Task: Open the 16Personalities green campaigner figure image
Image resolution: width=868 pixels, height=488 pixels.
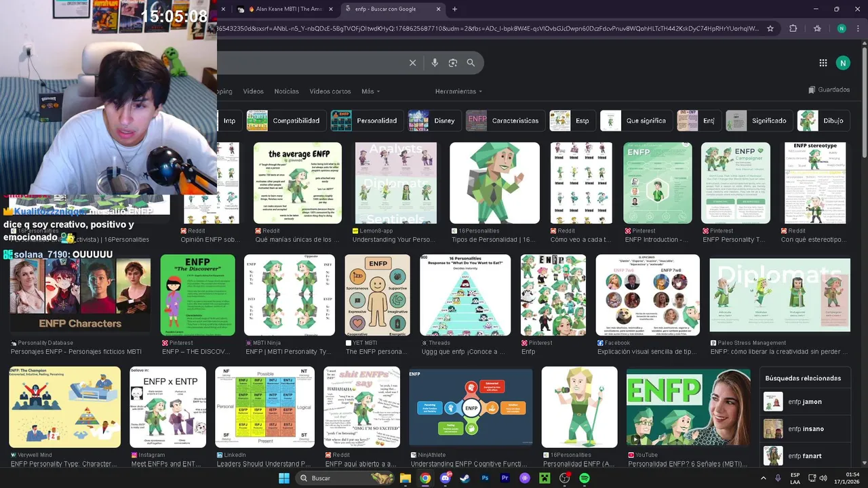Action: pyautogui.click(x=494, y=183)
